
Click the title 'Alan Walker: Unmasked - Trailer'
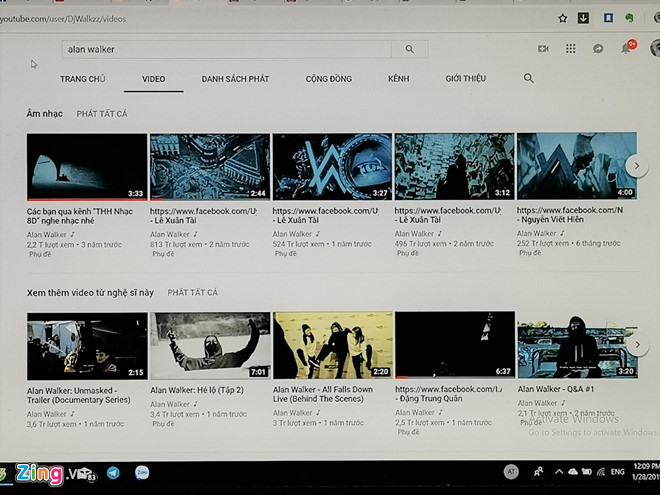click(79, 395)
